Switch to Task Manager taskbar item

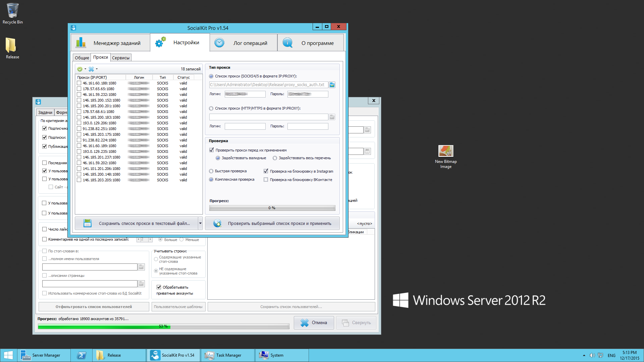228,355
